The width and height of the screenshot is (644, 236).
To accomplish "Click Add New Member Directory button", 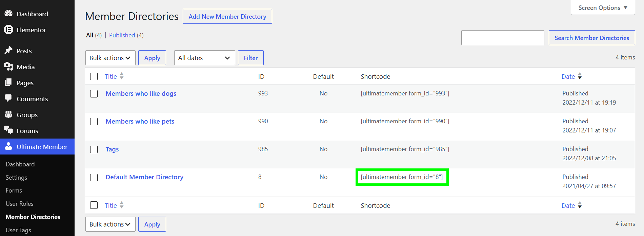I will point(227,16).
